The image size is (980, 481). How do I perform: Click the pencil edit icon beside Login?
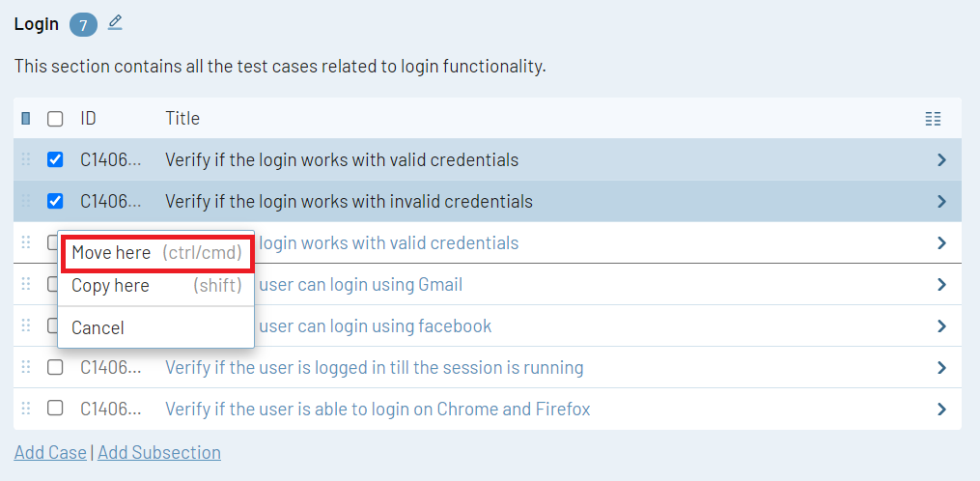[115, 22]
